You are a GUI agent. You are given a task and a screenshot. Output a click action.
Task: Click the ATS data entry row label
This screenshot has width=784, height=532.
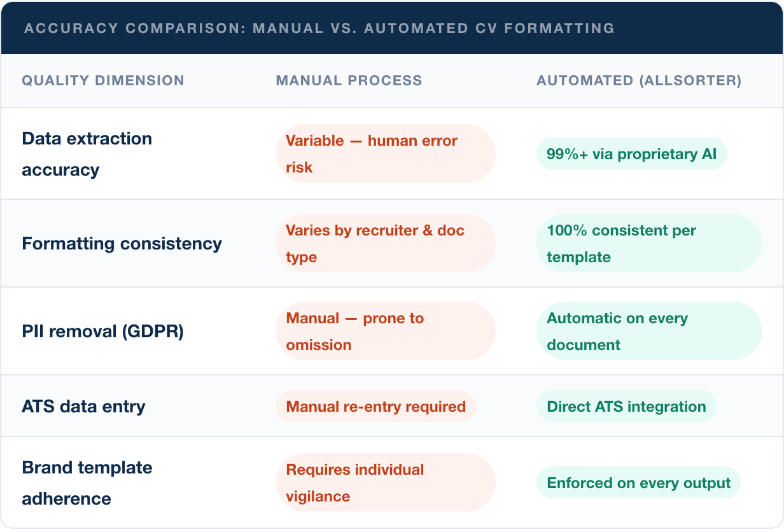point(83,407)
